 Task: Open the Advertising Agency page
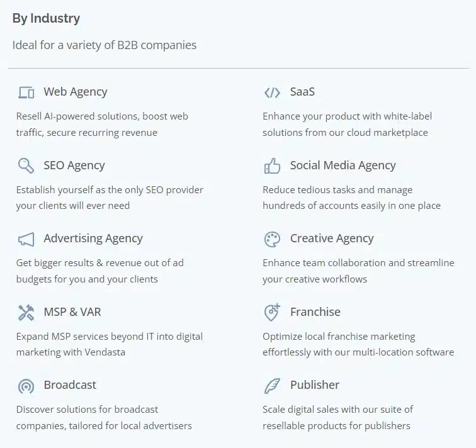(x=93, y=238)
